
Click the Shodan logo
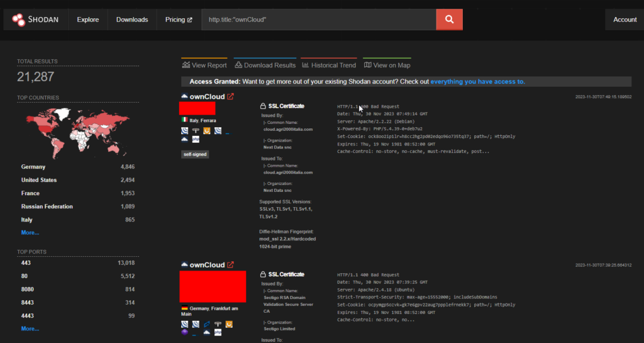35,20
